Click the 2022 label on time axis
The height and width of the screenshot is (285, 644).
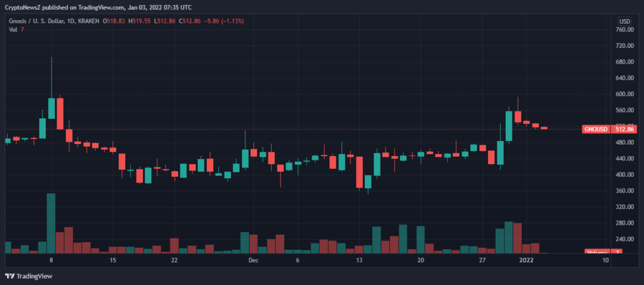point(526,260)
